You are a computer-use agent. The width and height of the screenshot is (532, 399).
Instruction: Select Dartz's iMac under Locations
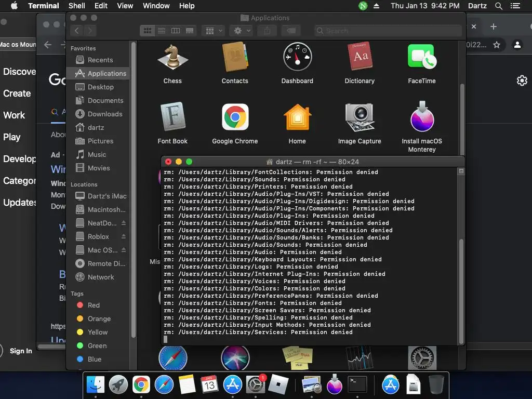[98, 196]
